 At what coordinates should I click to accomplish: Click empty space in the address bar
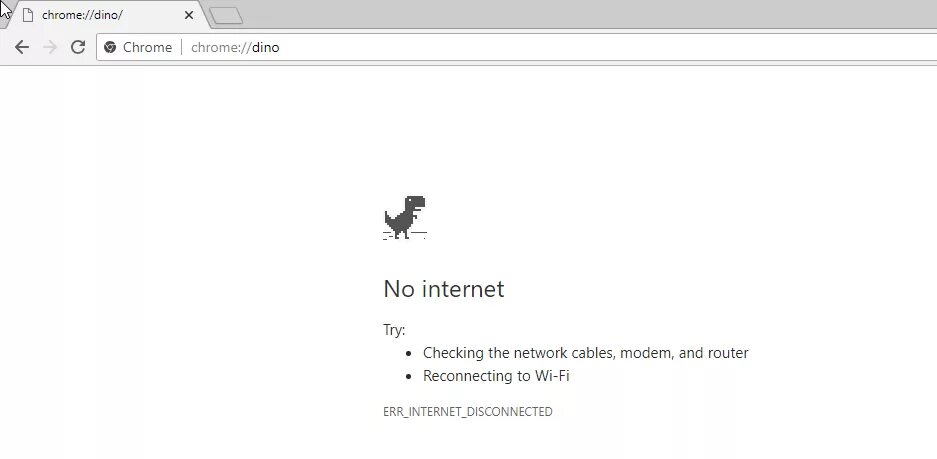598,47
